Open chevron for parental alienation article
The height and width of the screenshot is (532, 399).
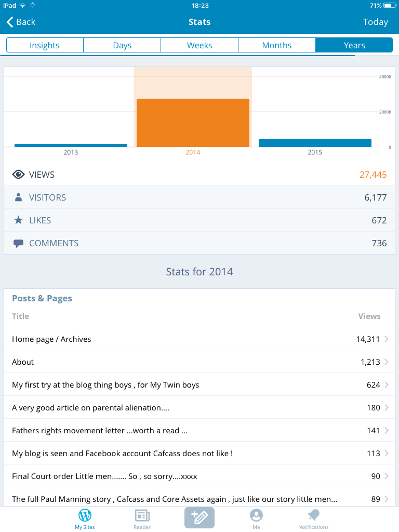(387, 408)
